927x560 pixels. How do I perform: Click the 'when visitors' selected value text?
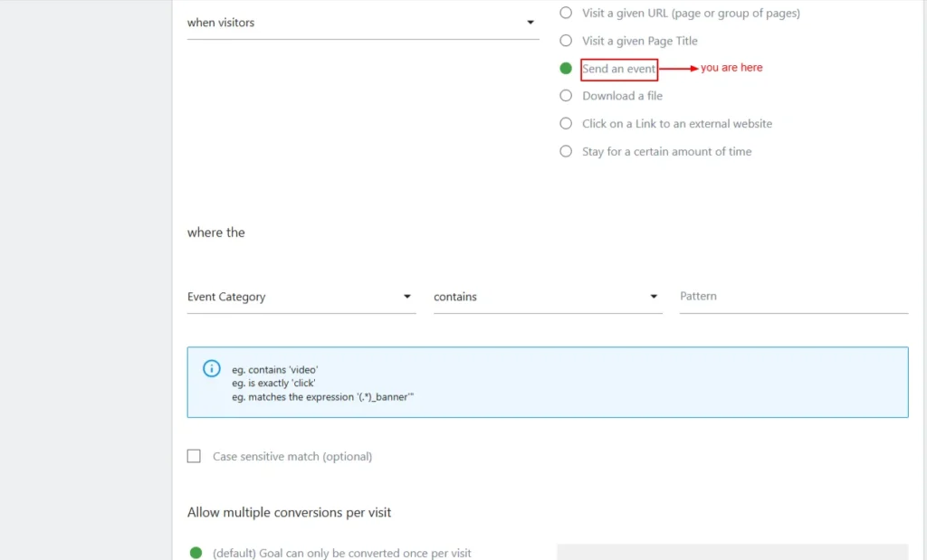point(221,23)
